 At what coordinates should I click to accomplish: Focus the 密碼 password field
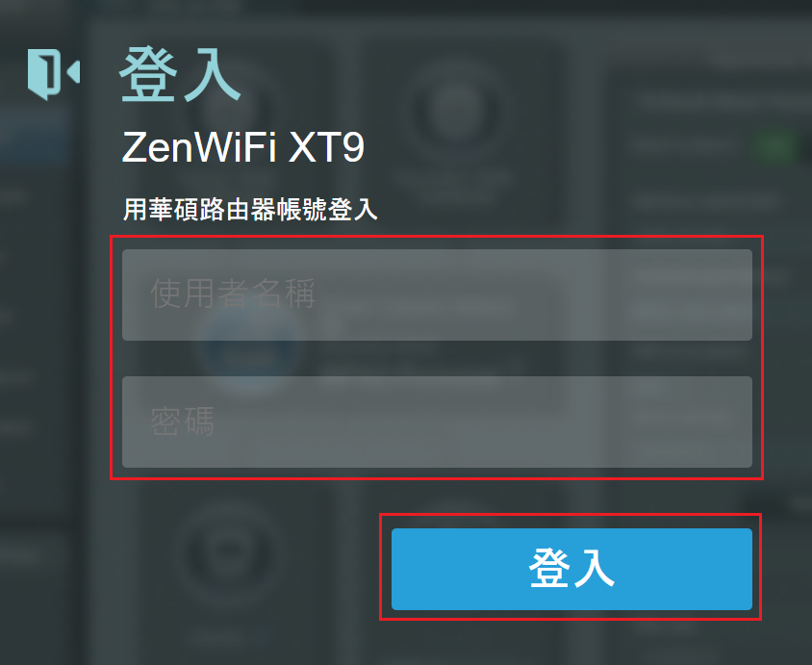click(x=437, y=422)
